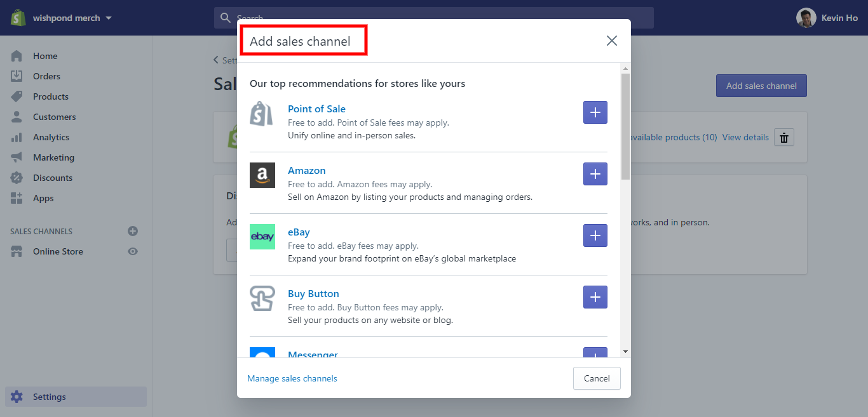Click the Online Store storefront icon
868x417 pixels.
pos(17,251)
